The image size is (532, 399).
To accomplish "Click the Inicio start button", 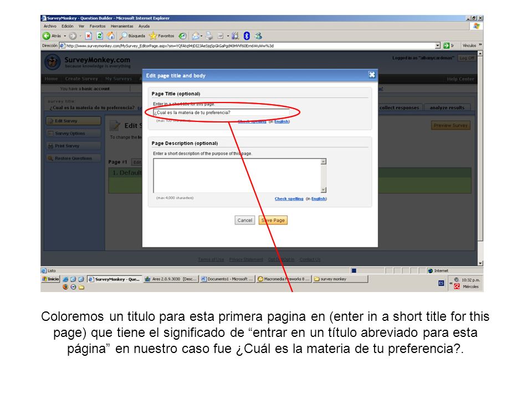I will click(50, 279).
